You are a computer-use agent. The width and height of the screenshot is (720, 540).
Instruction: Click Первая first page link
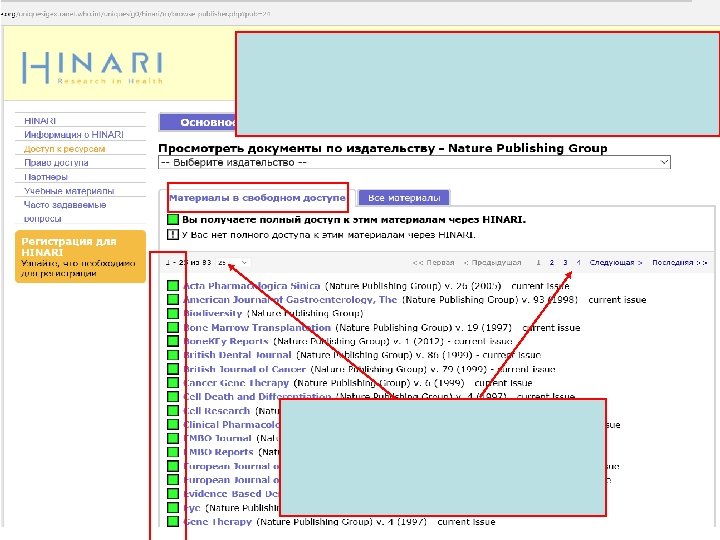433,262
